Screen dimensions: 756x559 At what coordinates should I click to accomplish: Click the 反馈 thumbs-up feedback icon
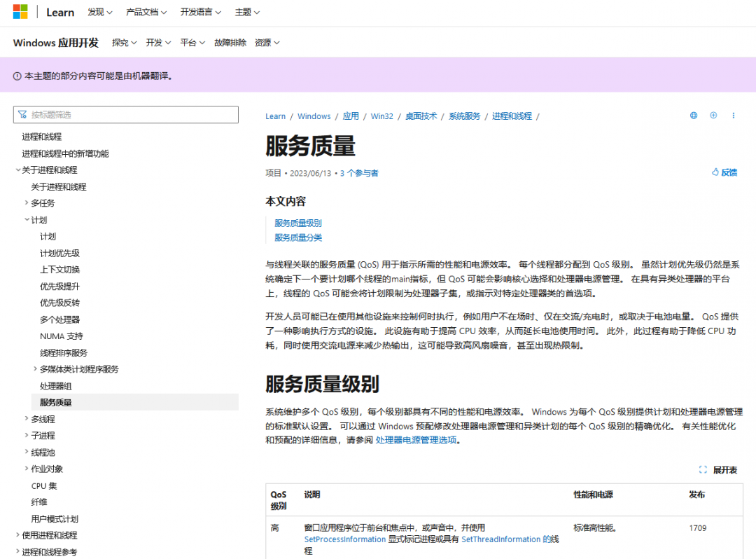tap(715, 172)
